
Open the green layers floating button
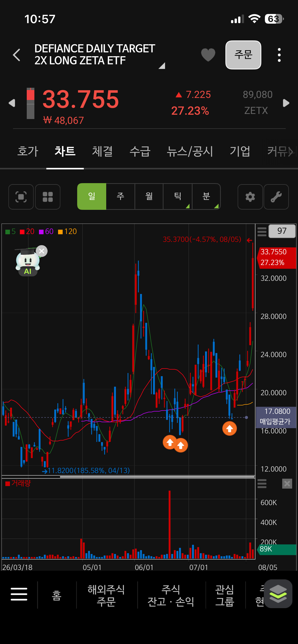(278, 594)
